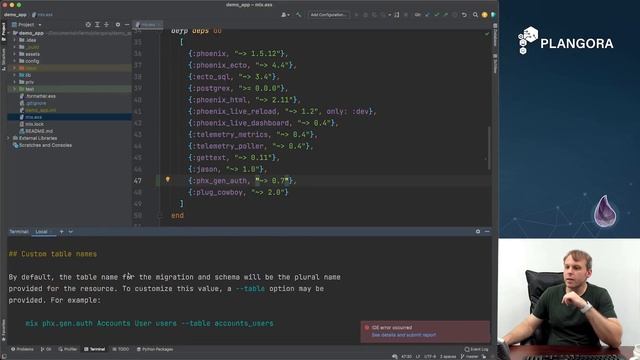Toggle tool window bars at bottom-left corner
640x360 pixels.
(4, 356)
